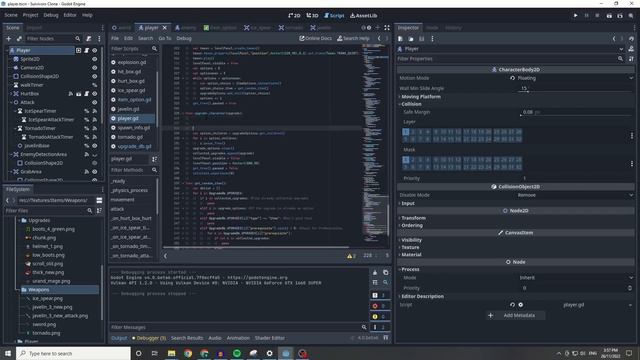Screen dimensions: 640x360
Task: Open script player.gd property dropdown arrow
Action: [x=631, y=305]
